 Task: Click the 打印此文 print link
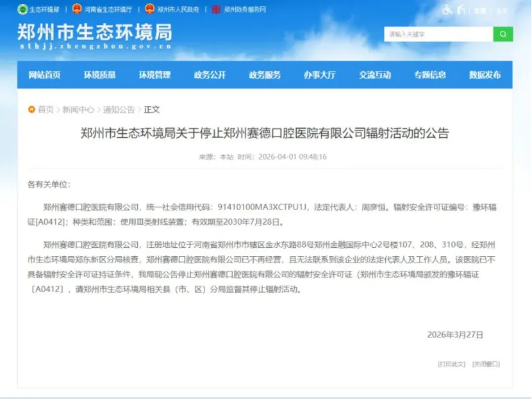pyautogui.click(x=451, y=364)
